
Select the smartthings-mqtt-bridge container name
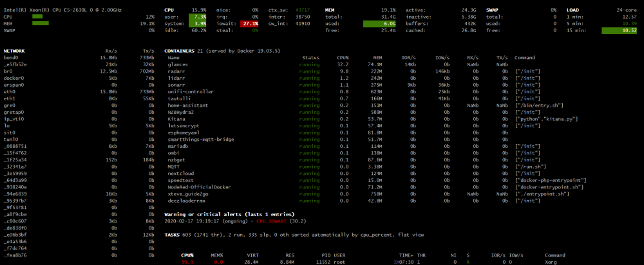click(x=201, y=139)
